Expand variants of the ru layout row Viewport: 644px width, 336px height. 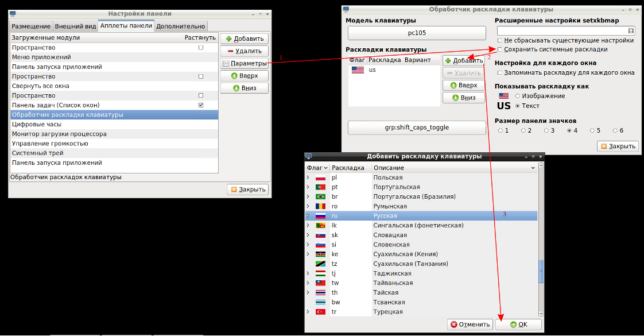[308, 215]
